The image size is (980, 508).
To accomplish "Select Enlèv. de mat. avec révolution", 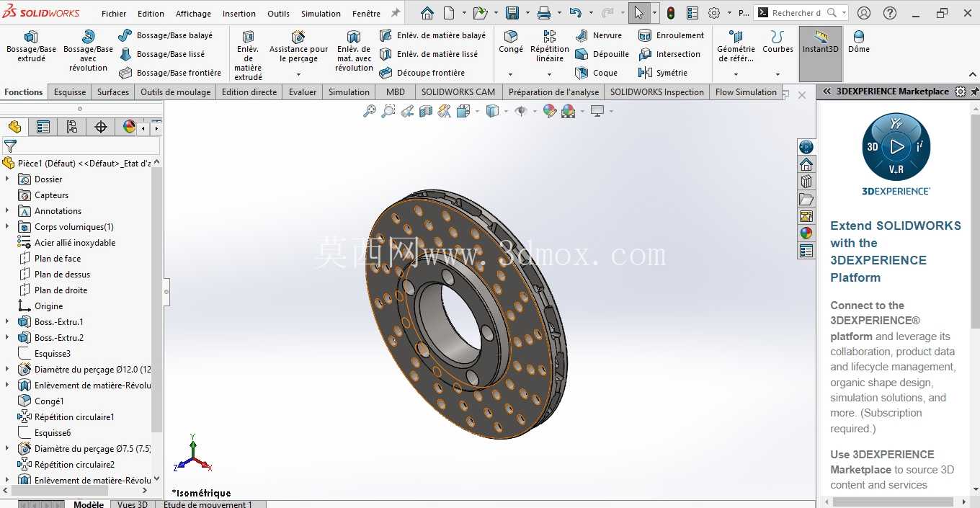I will (x=354, y=51).
